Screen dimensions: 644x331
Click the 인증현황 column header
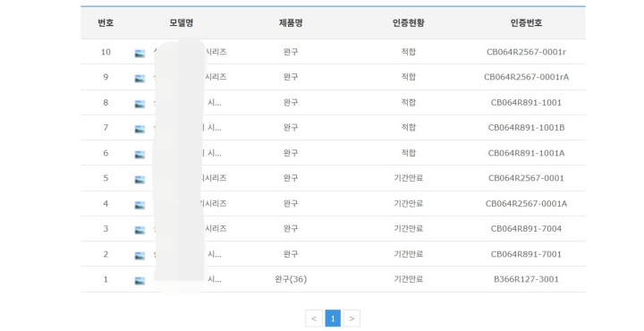[408, 23]
